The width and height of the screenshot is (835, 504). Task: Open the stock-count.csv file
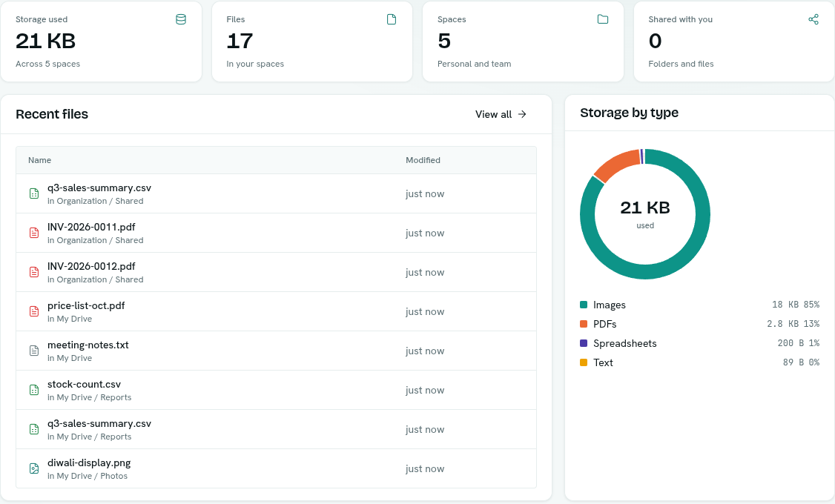(x=84, y=384)
